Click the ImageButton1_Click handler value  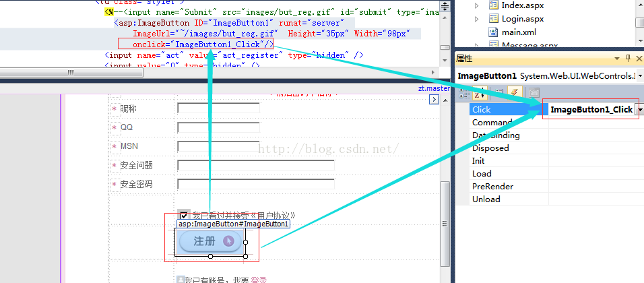(591, 110)
